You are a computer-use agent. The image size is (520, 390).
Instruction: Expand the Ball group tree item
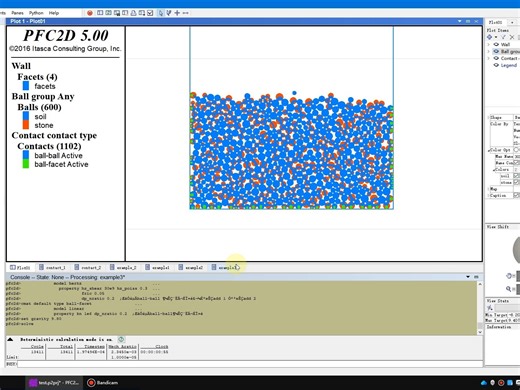pyautogui.click(x=489, y=51)
